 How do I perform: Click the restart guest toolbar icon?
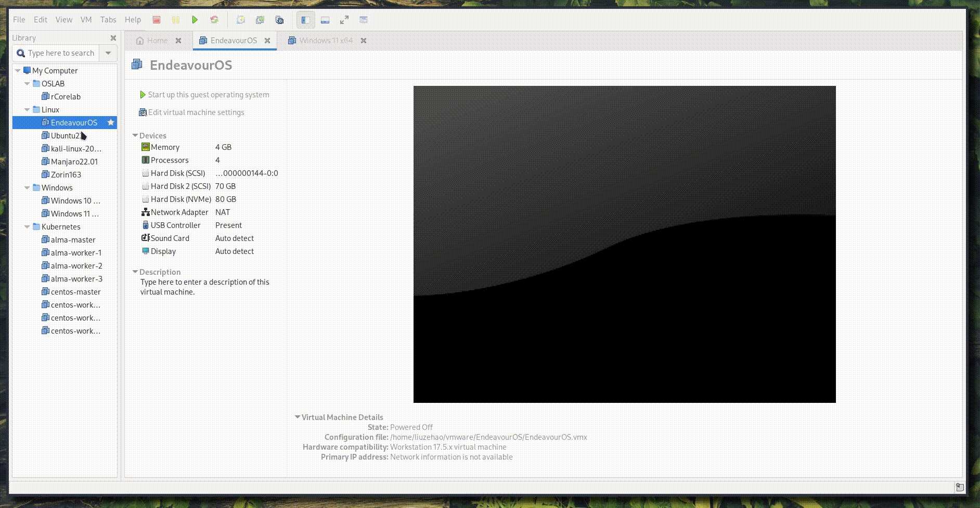coord(214,20)
